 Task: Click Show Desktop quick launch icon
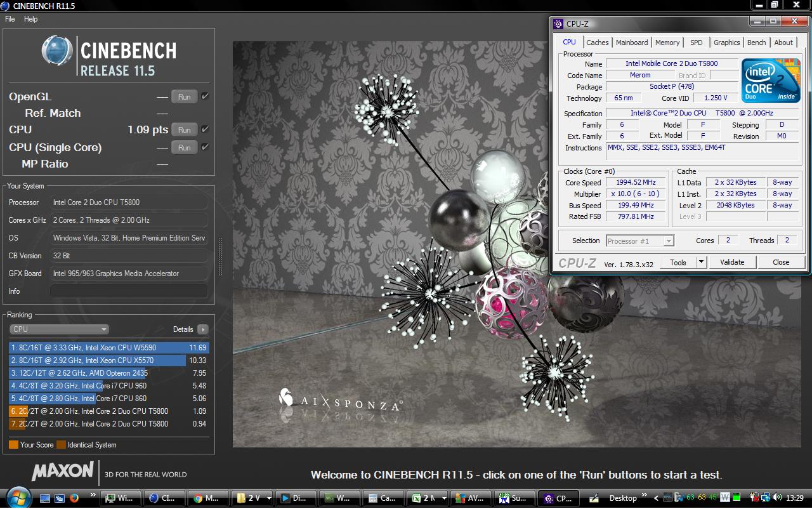pos(44,498)
